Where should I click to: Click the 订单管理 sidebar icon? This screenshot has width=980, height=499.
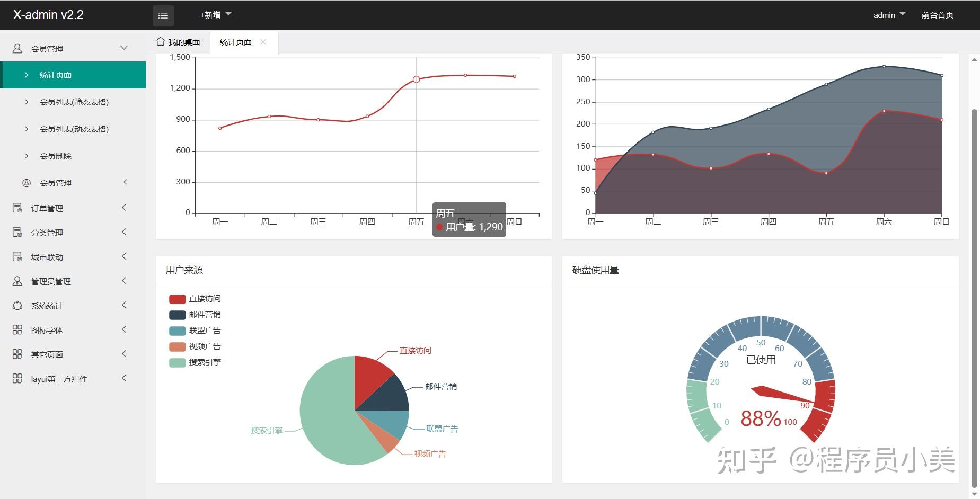[17, 208]
